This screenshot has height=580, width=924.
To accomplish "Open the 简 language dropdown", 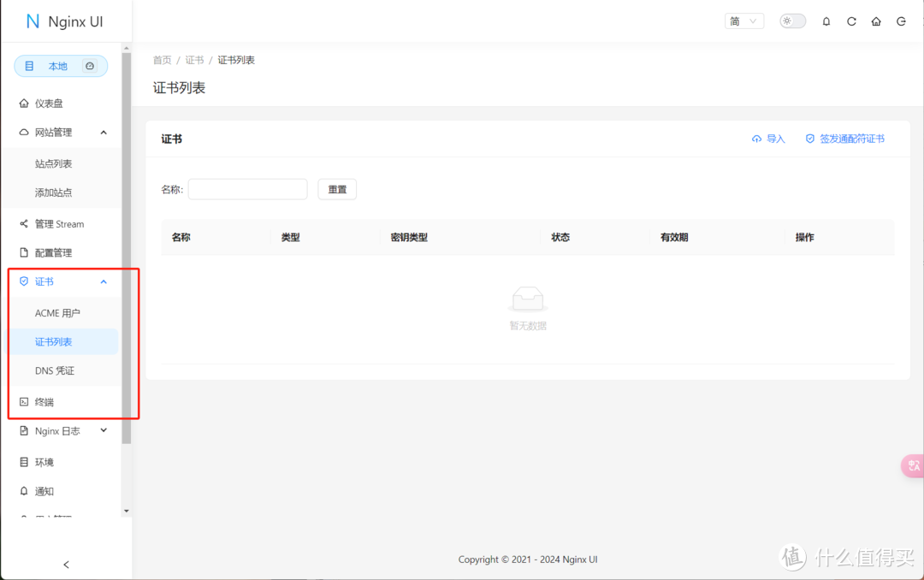I will point(743,20).
